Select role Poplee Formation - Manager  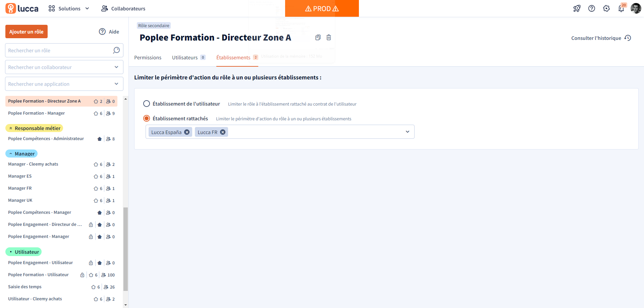click(61, 113)
